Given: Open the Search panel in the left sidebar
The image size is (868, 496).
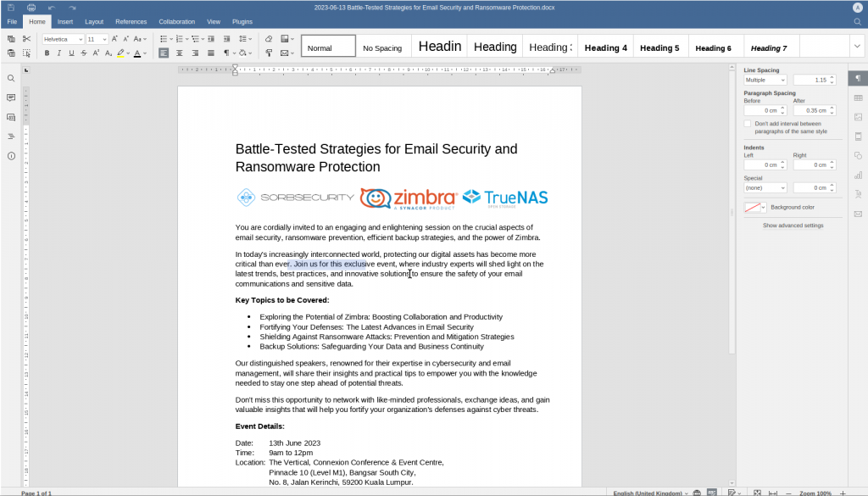Looking at the screenshot, I should [10, 77].
